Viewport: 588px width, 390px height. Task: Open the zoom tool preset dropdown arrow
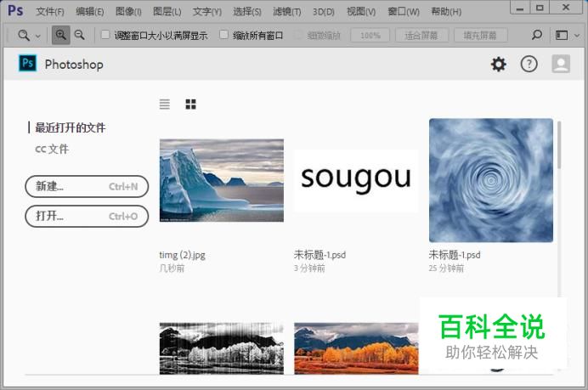tap(38, 36)
